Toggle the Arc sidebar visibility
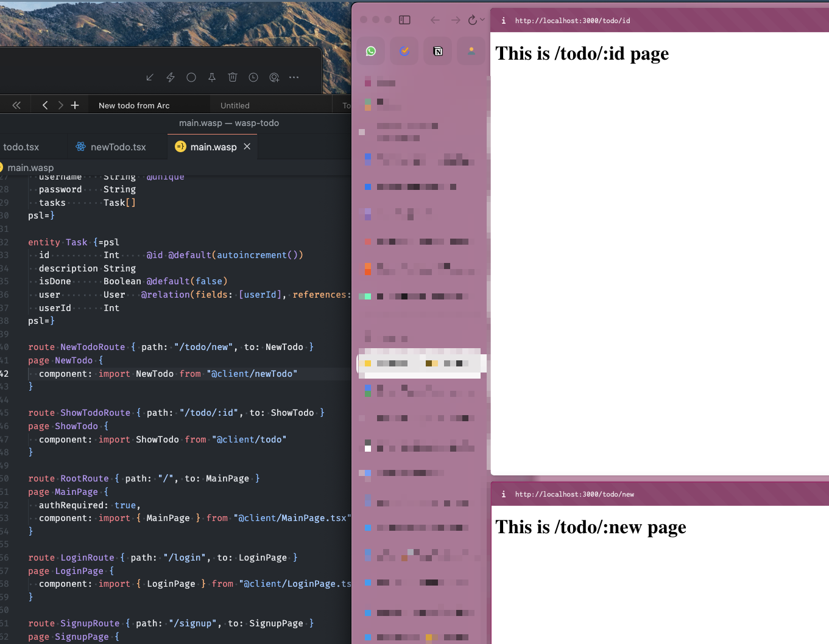The height and width of the screenshot is (644, 829). tap(404, 19)
